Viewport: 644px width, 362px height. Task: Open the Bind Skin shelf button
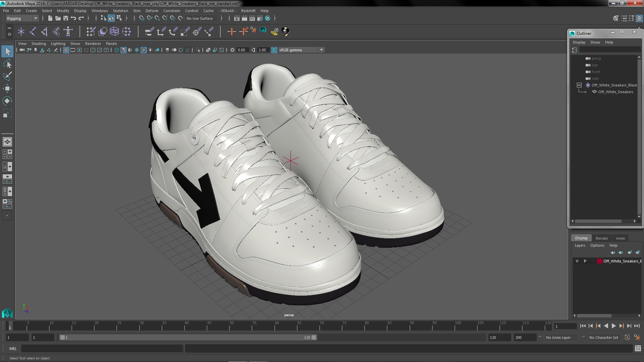56,32
